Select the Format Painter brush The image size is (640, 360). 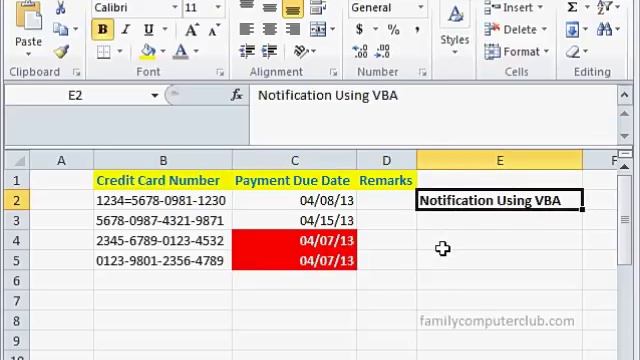point(61,51)
